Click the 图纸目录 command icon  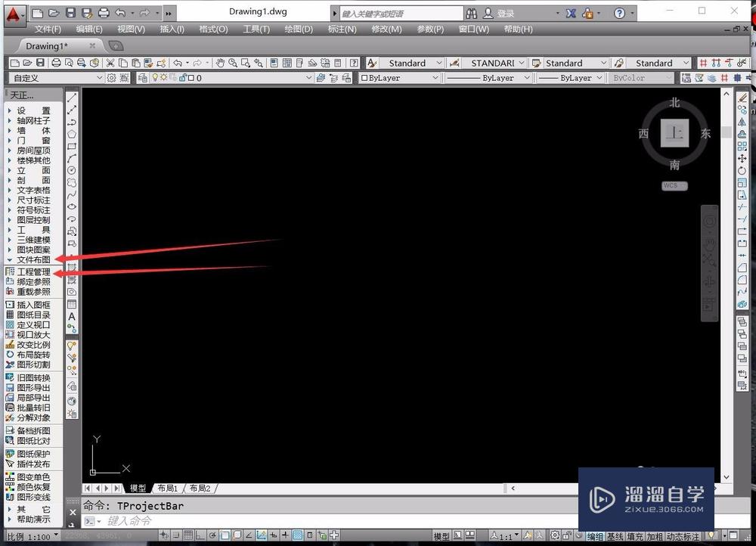point(10,315)
